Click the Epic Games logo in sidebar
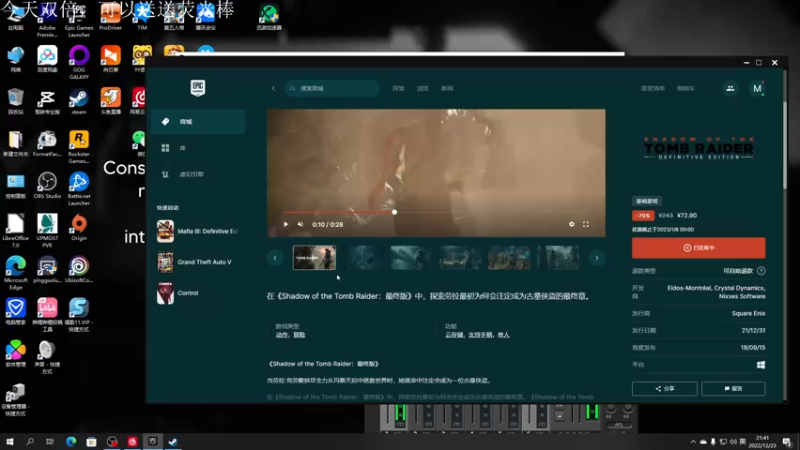Image resolution: width=800 pixels, height=450 pixels. [x=198, y=88]
